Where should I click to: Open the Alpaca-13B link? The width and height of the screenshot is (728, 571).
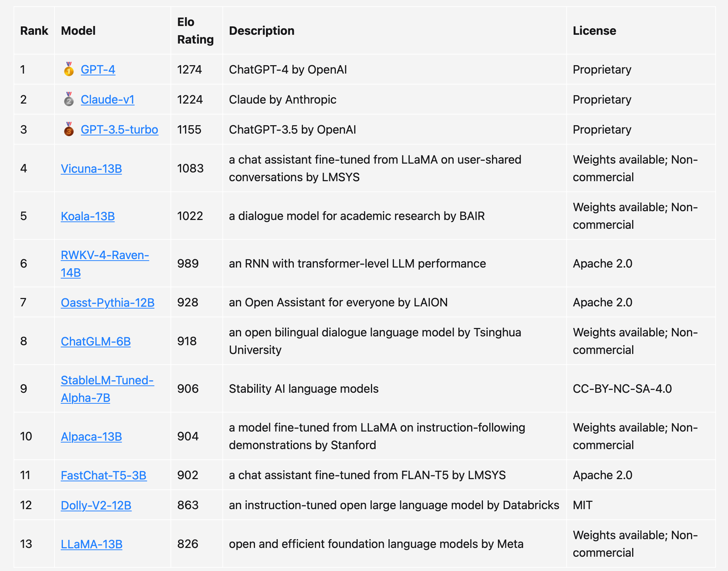[x=91, y=436]
